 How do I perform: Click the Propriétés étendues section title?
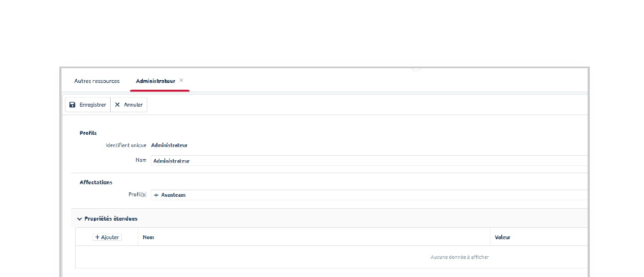(111, 219)
